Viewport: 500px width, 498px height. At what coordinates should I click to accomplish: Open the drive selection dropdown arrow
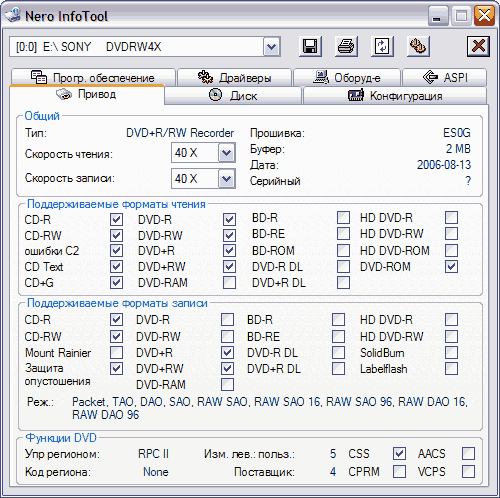[x=272, y=47]
